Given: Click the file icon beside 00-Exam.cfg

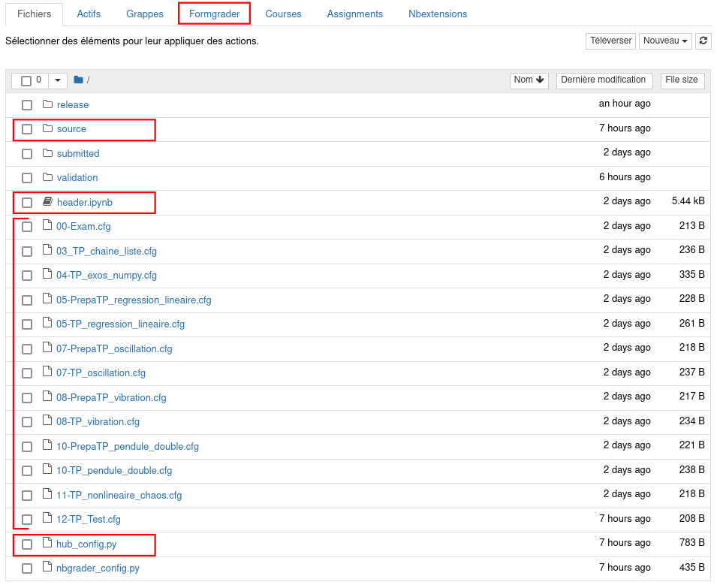Looking at the screenshot, I should pos(47,226).
